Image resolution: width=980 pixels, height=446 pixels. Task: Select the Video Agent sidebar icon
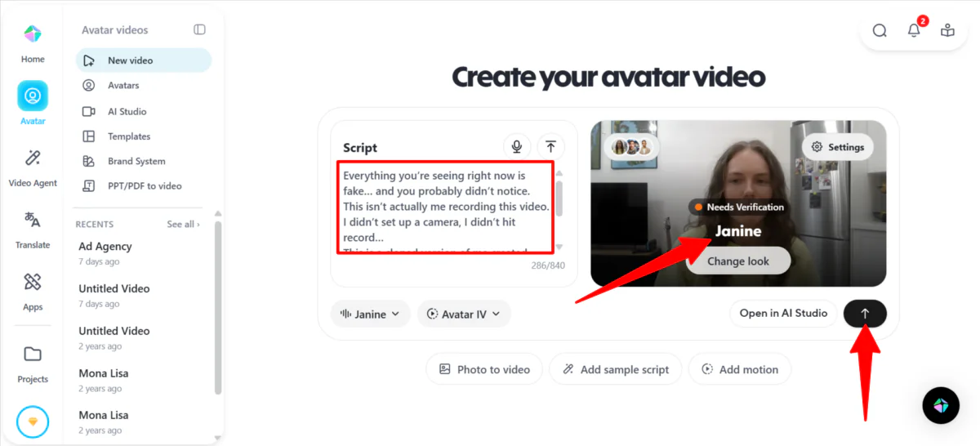33,167
